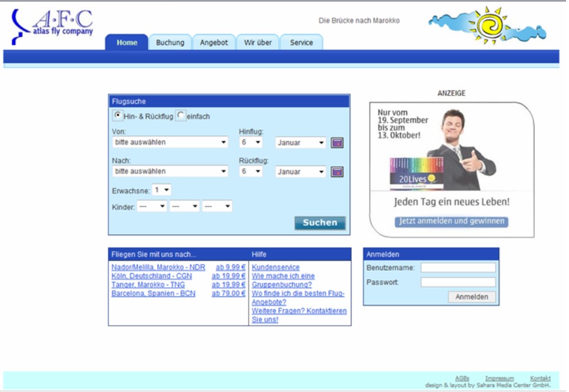Image resolution: width=569 pixels, height=392 pixels.
Task: Open the Rückflug calendar picker icon
Action: (x=337, y=172)
